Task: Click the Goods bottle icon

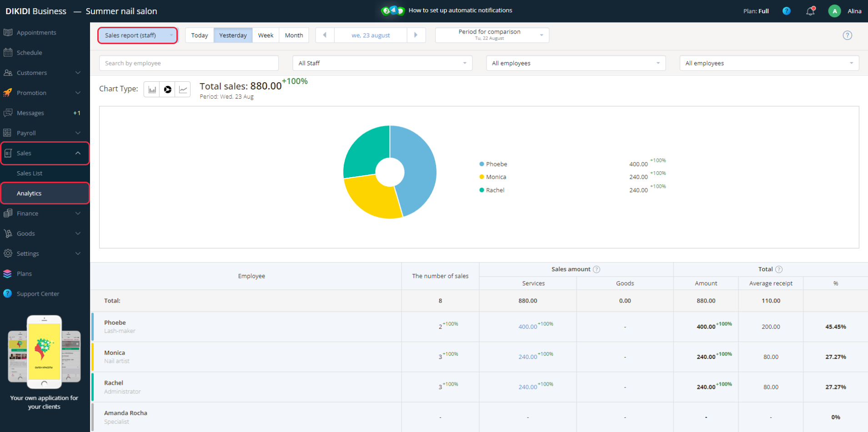Action: (x=8, y=233)
